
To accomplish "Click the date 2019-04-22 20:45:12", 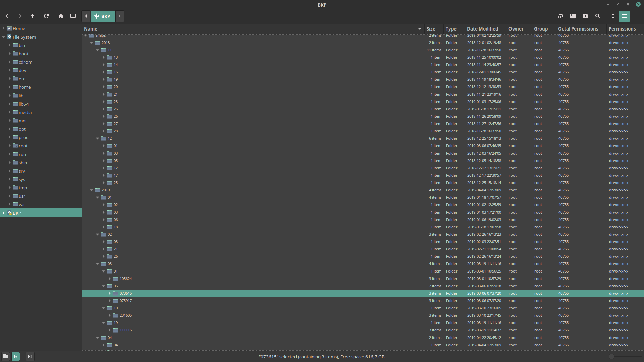I will [484, 338].
